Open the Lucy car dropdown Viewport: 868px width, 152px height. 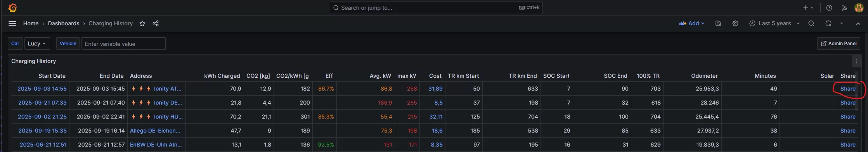coord(37,44)
